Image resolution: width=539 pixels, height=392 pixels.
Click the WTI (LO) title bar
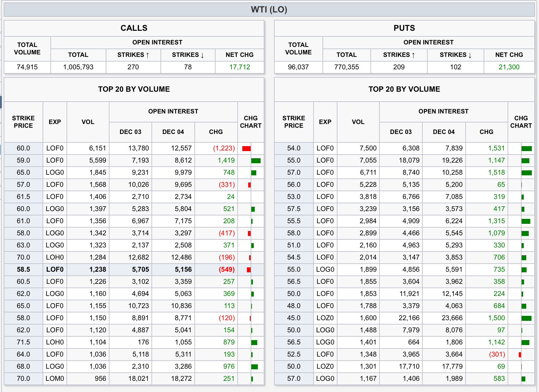point(269,10)
